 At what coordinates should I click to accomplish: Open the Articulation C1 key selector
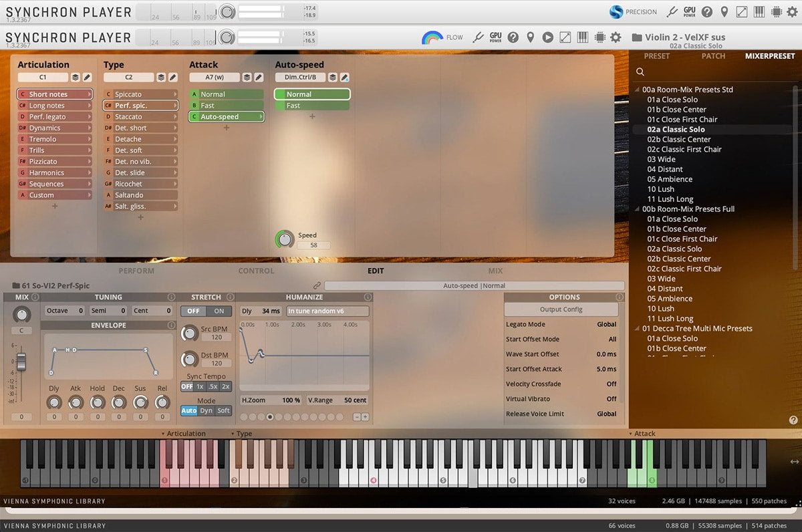point(43,78)
